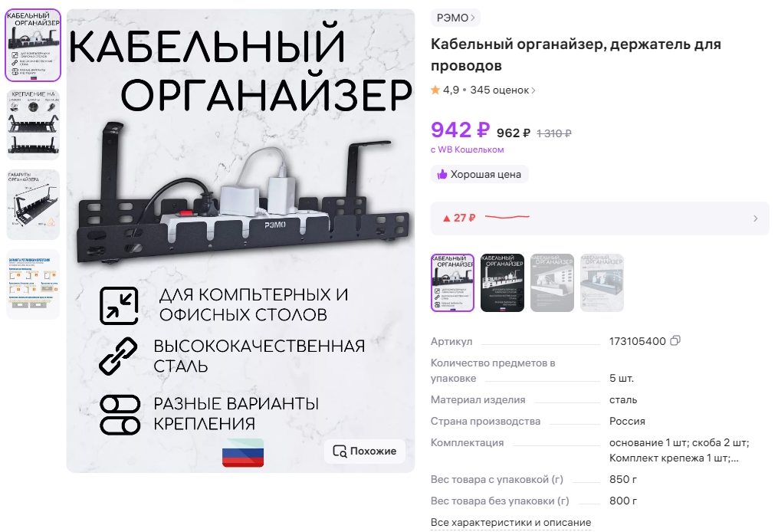Expand the price history panel chevron
This screenshot has width=778, height=532.
[755, 218]
